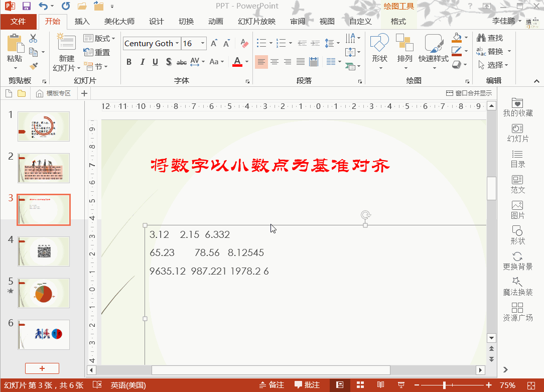Screen dimensions: 544x392
Task: Increase list indent level
Action: pyautogui.click(x=315, y=43)
